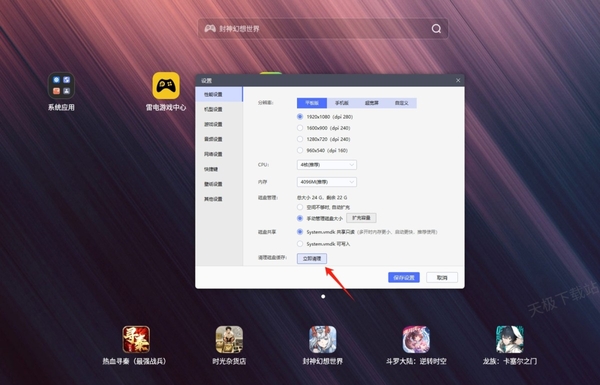Image resolution: width=600 pixels, height=385 pixels.
Task: Open 性能设置 in sidebar
Action: pos(219,94)
